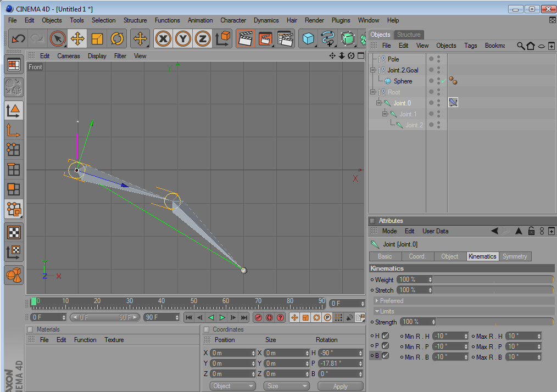This screenshot has height=392, width=557.
Task: Collapse the Joint.2.Goal tree node
Action: [x=372, y=70]
